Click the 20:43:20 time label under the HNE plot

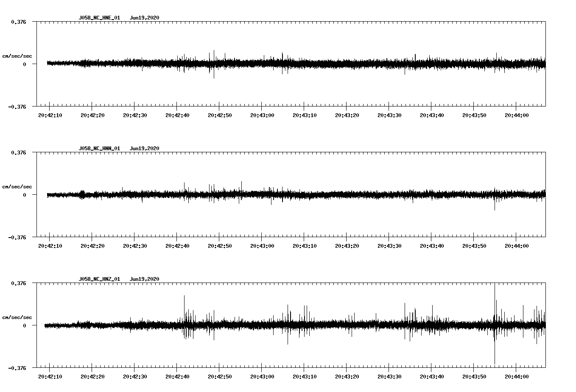(x=347, y=115)
